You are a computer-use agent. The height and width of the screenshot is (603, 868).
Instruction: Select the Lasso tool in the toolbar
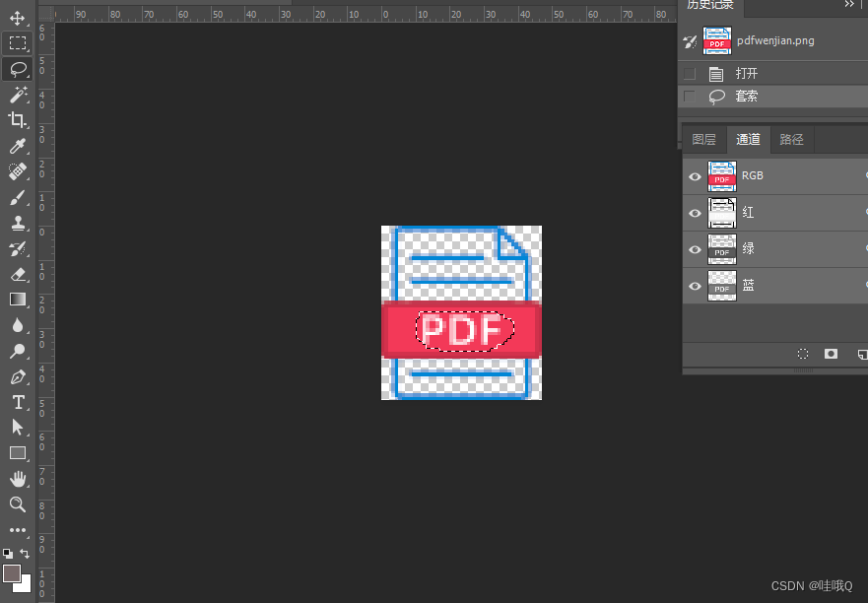18,69
